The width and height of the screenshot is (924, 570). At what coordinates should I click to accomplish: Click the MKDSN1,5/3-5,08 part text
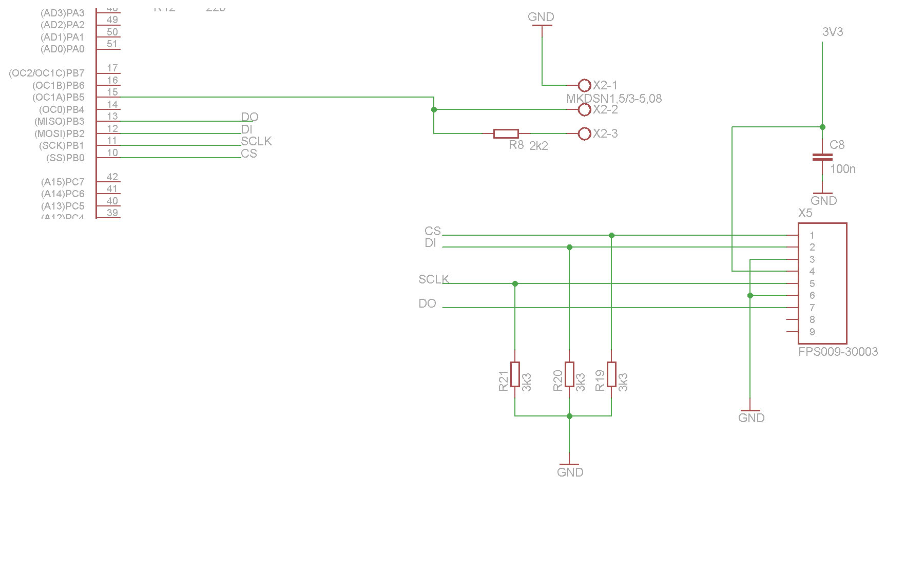tap(614, 99)
